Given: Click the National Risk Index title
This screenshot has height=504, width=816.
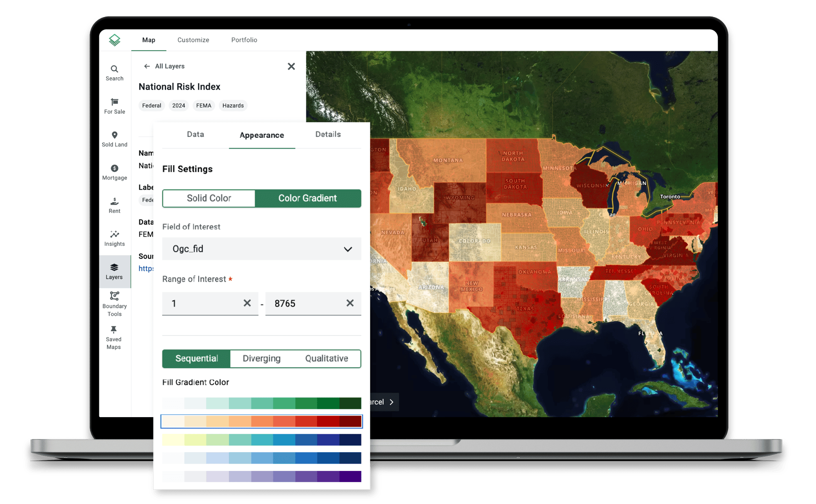Looking at the screenshot, I should (x=180, y=86).
